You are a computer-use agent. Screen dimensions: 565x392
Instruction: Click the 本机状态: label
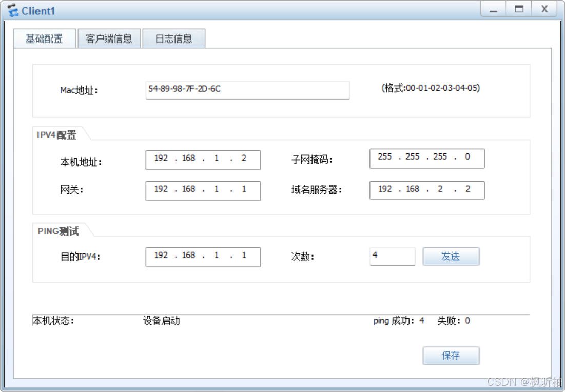[x=53, y=321]
